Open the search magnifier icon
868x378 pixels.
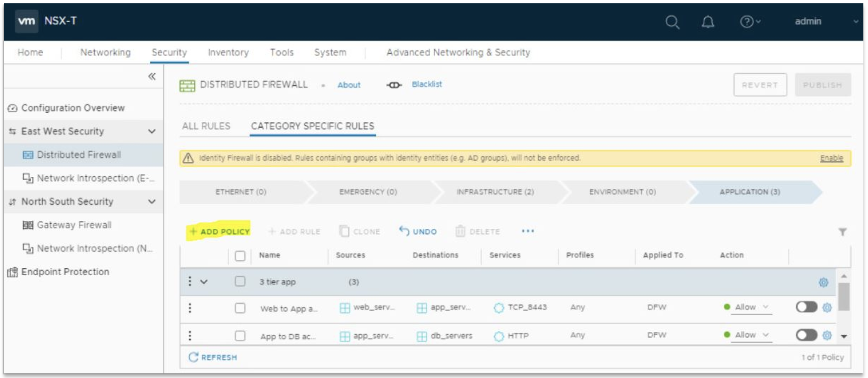coord(672,22)
